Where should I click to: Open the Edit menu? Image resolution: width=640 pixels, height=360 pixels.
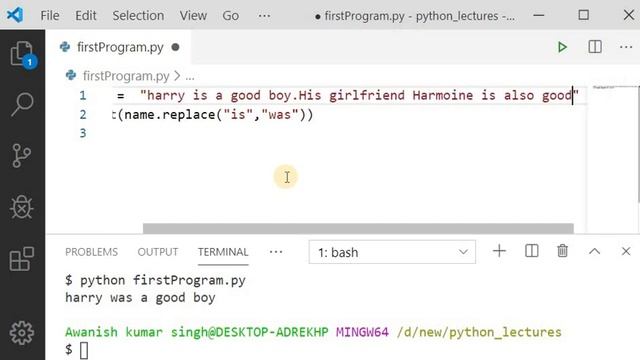86,16
